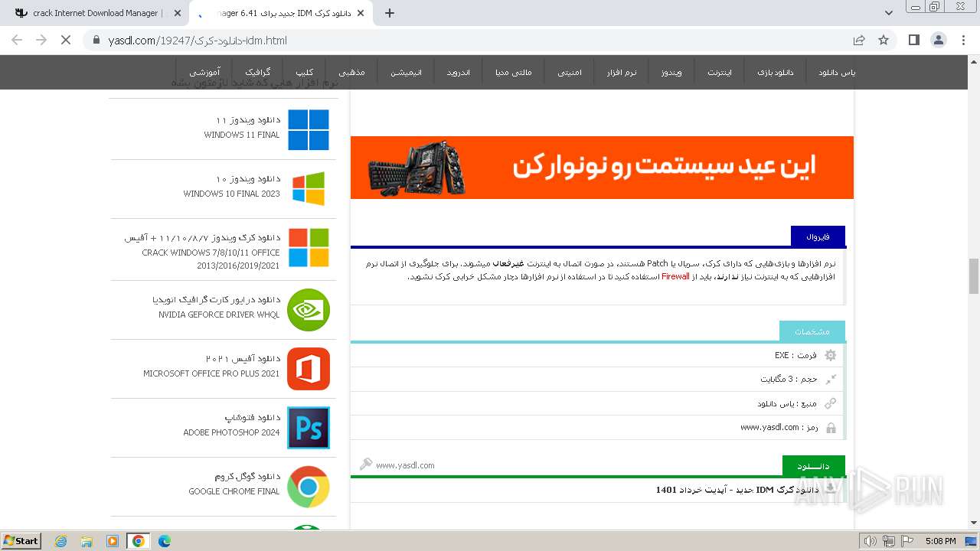Share this page from the address bar
Viewport: 980px width, 551px height.
pyautogui.click(x=859, y=40)
